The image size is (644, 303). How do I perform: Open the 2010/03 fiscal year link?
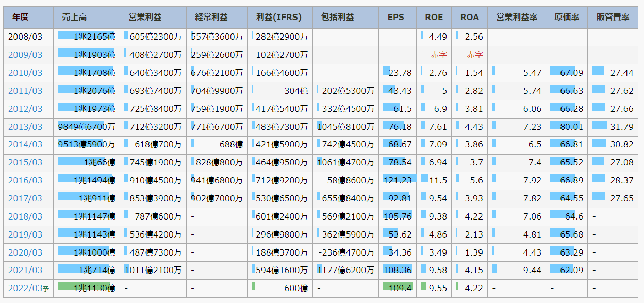click(25, 73)
